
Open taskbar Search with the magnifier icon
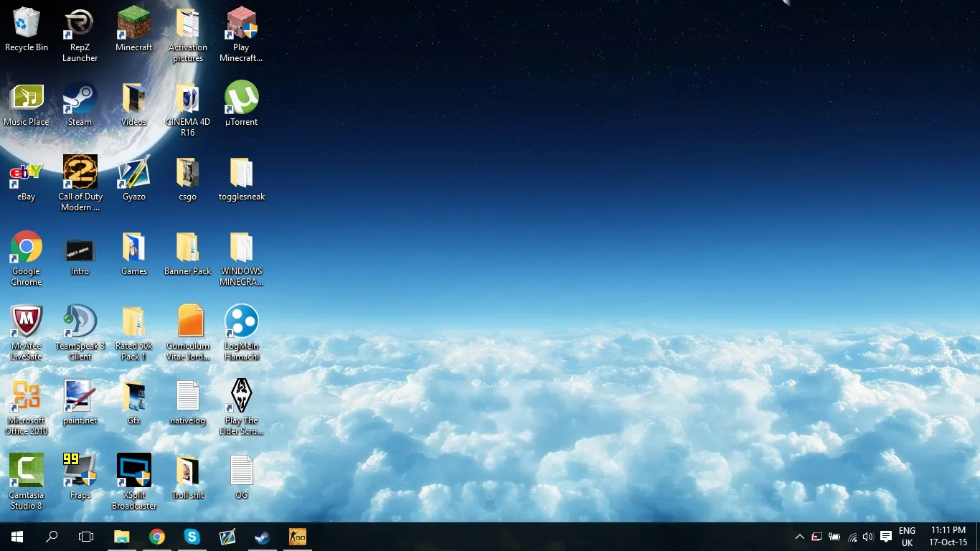click(x=52, y=537)
